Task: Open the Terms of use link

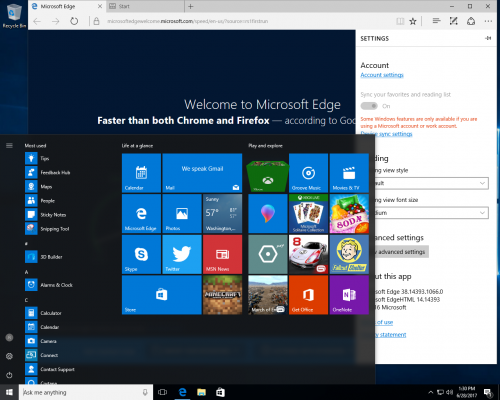Action: (x=384, y=322)
